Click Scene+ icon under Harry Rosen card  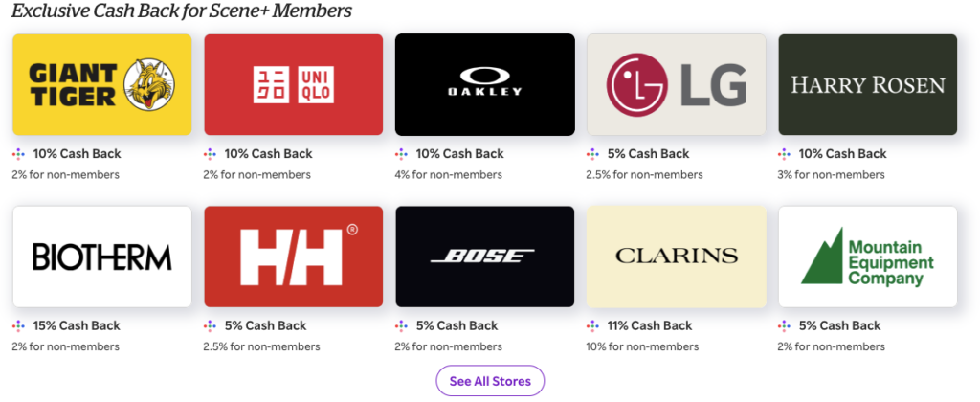point(785,154)
